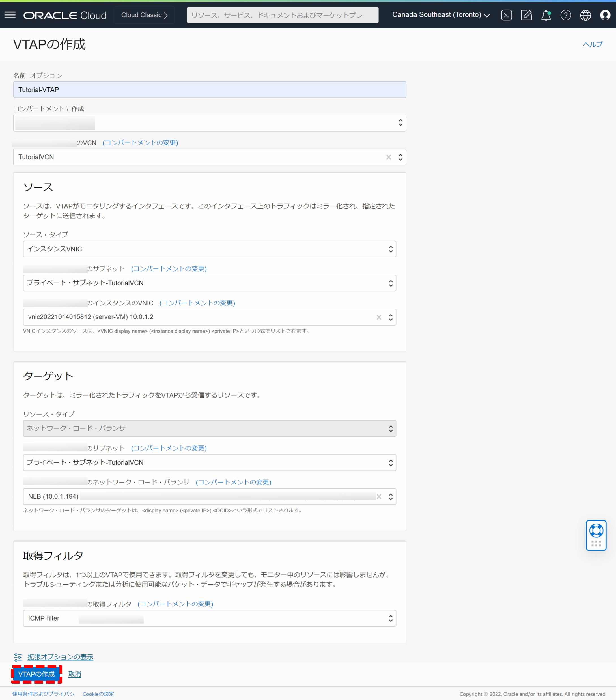
Task: Click the VTAPの作成 button
Action: 37,674
